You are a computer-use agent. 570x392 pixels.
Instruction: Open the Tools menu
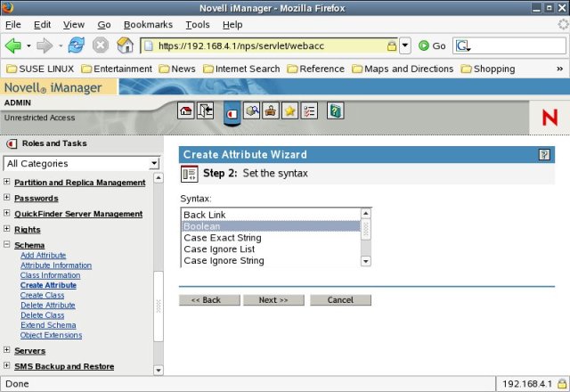click(198, 25)
